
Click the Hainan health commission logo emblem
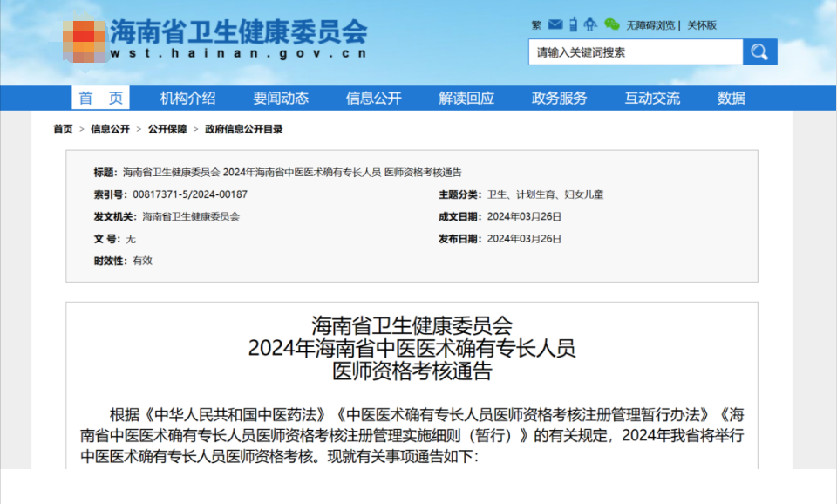tap(84, 41)
